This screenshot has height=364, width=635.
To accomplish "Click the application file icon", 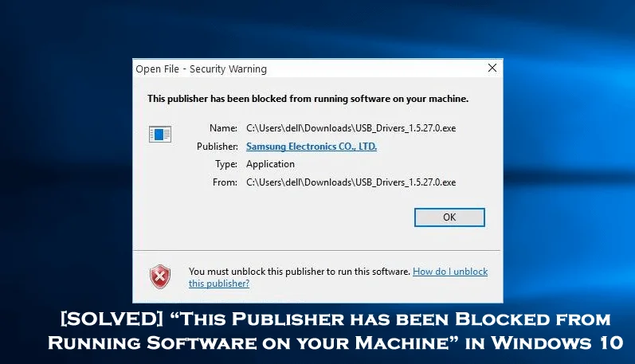I will (160, 134).
